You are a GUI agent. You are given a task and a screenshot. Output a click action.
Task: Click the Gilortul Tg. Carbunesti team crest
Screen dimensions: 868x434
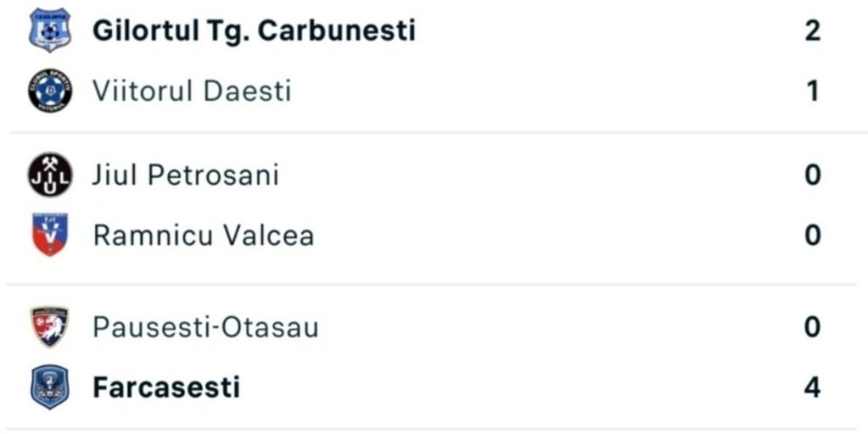pos(50,30)
